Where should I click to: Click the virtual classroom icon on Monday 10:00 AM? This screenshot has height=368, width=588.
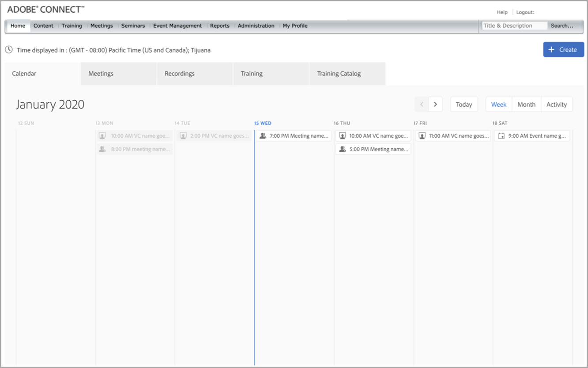click(x=102, y=136)
